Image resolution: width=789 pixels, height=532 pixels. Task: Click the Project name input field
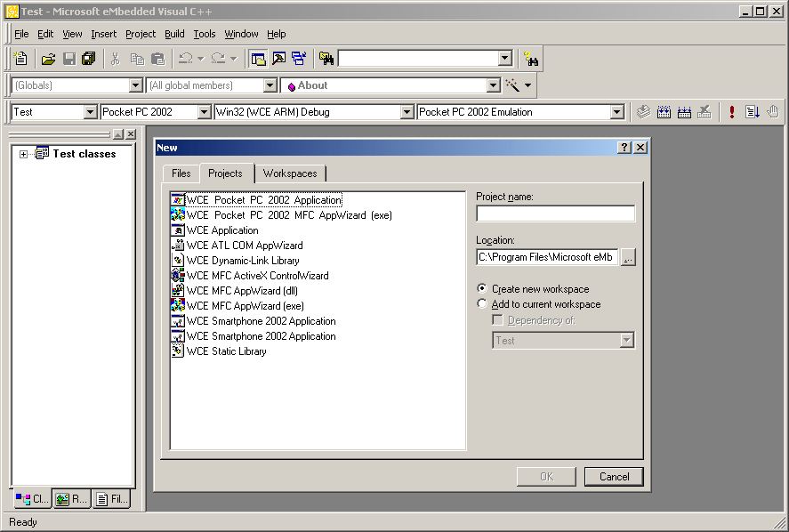pyautogui.click(x=556, y=214)
